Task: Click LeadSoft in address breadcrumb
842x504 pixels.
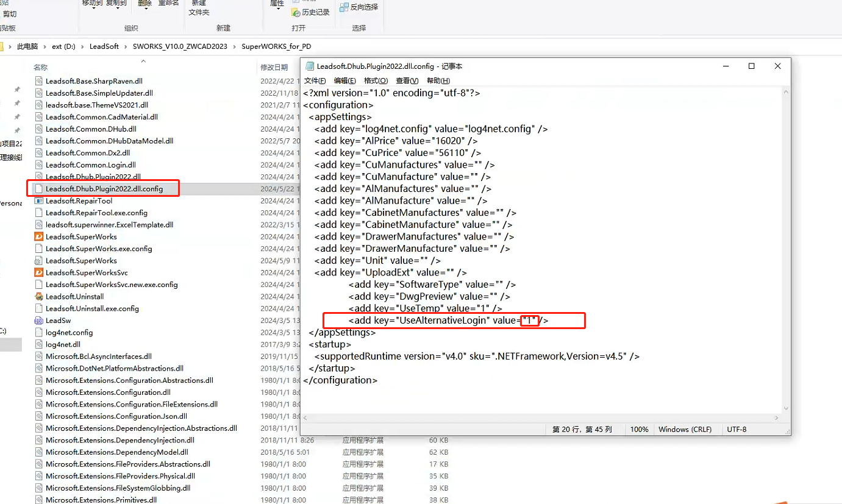Action: point(104,46)
